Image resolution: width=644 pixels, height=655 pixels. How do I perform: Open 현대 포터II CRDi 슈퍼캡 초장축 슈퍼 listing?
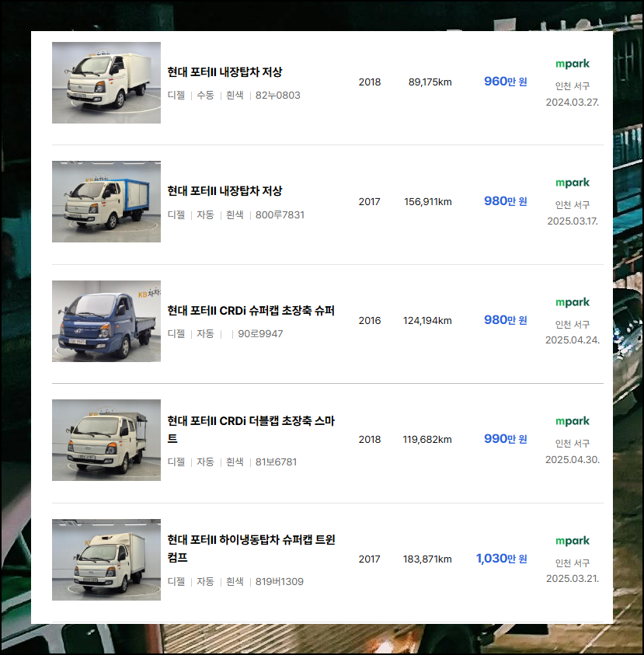coord(251,310)
